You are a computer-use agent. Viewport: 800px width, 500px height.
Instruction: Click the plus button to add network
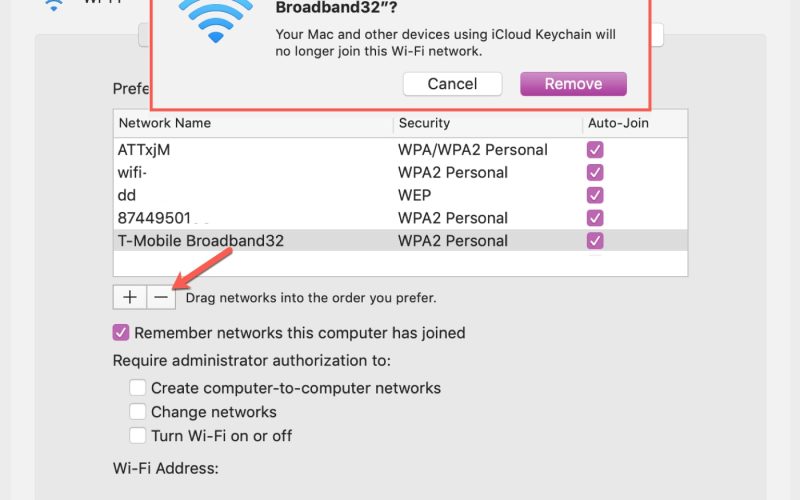click(129, 297)
